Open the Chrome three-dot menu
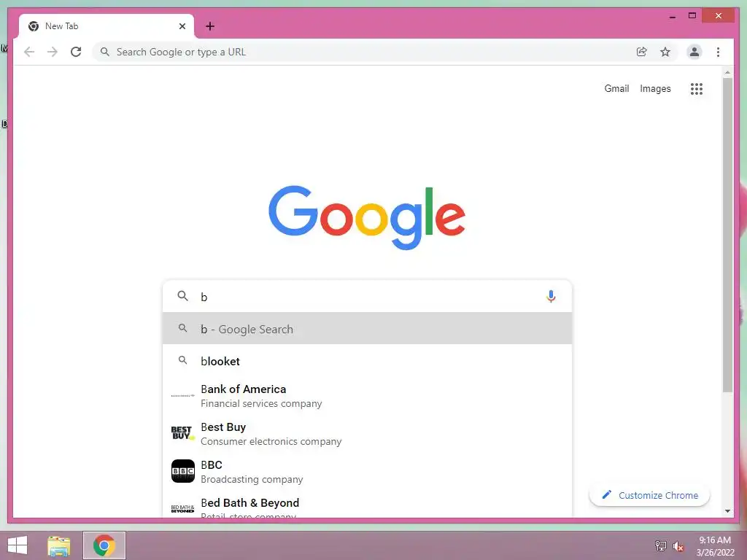Image resolution: width=747 pixels, height=560 pixels. click(x=718, y=52)
